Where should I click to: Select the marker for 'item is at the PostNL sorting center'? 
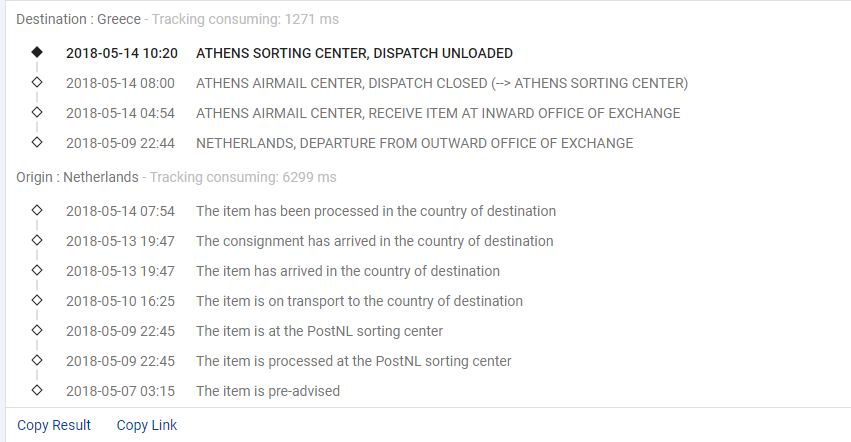37,330
